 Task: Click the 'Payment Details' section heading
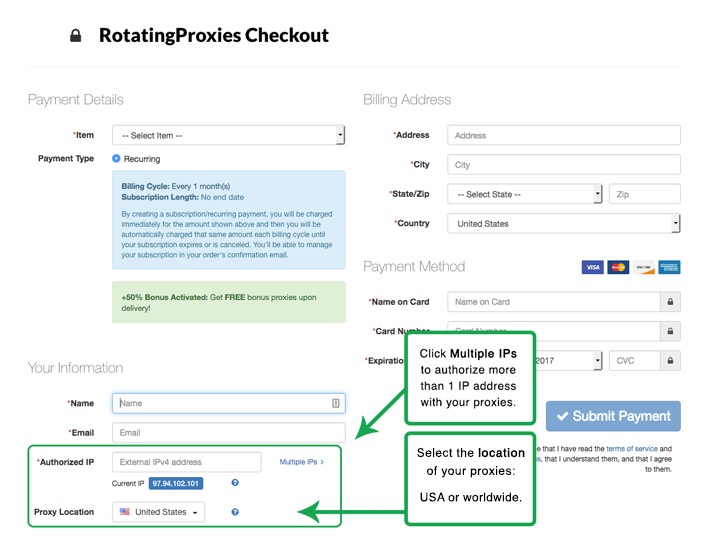(76, 99)
